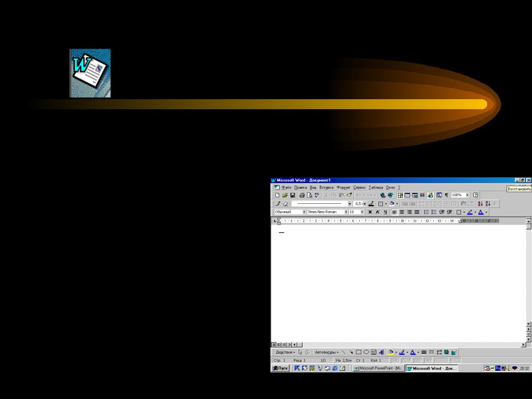Open the line style dropdown
Image resolution: width=532 pixels, height=399 pixels.
click(x=350, y=203)
